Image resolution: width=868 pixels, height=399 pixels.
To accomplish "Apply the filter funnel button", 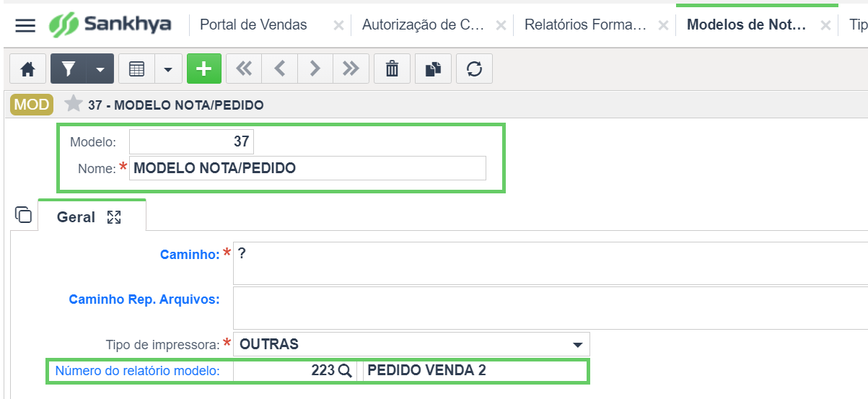I will coord(69,69).
